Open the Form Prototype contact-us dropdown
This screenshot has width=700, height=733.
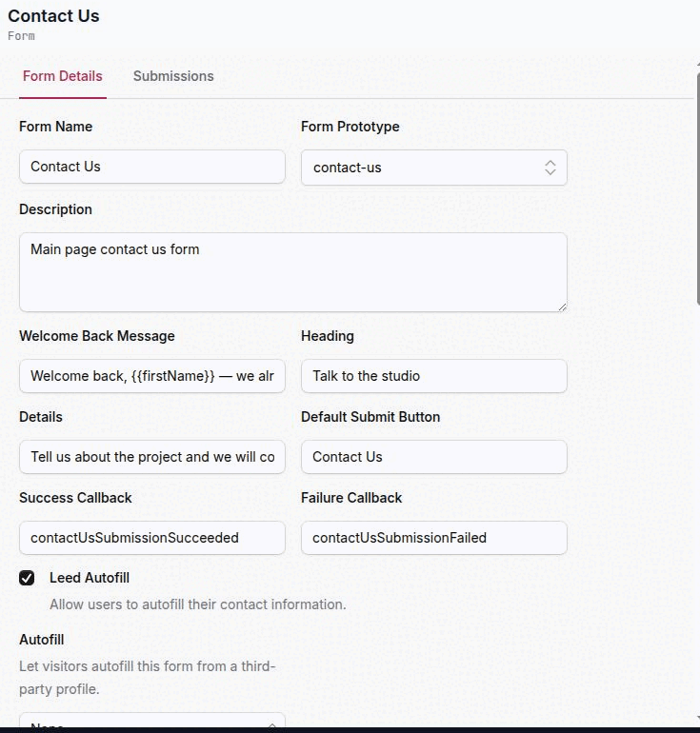(434, 168)
